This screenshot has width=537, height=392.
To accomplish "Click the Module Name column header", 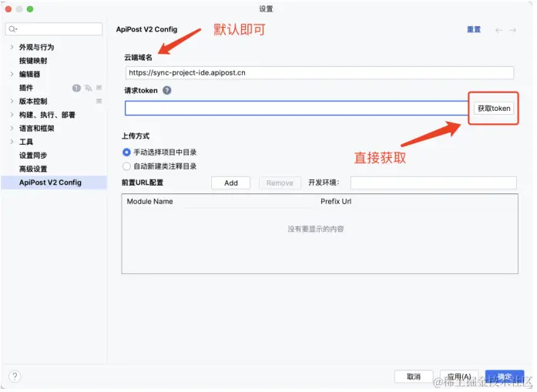I will (151, 203).
